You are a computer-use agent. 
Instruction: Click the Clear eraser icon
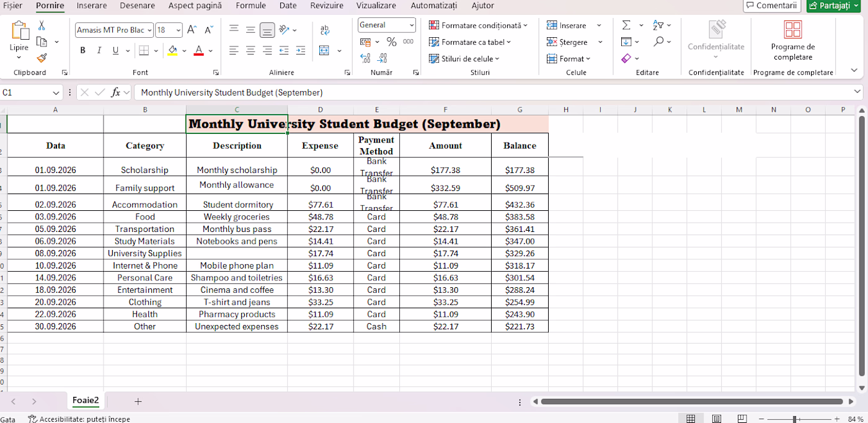click(626, 58)
